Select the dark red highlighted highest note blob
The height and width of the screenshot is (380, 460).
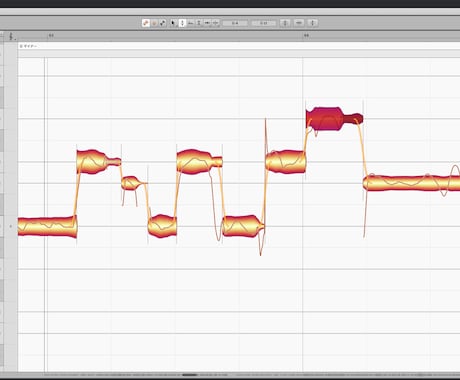pos(334,119)
